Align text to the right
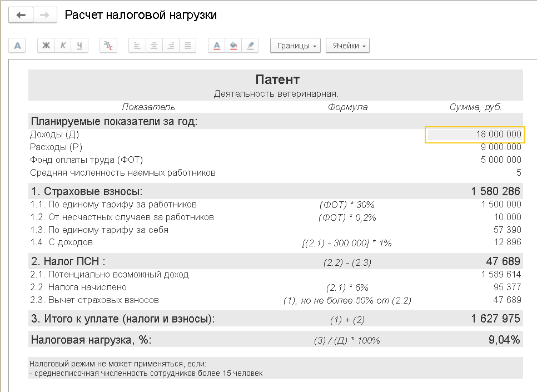537x392 pixels. pyautogui.click(x=171, y=46)
